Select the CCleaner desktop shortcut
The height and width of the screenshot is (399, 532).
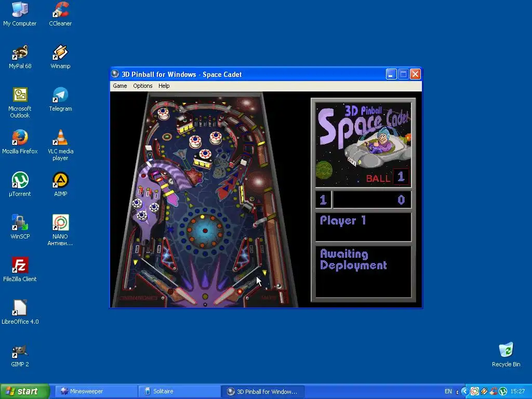60,14
